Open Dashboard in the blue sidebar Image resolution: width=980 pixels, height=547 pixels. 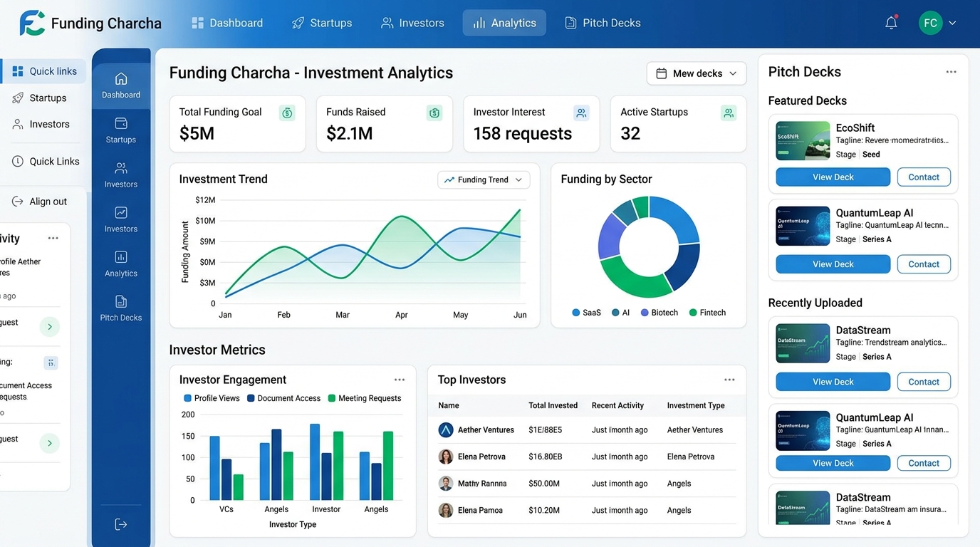click(x=121, y=85)
